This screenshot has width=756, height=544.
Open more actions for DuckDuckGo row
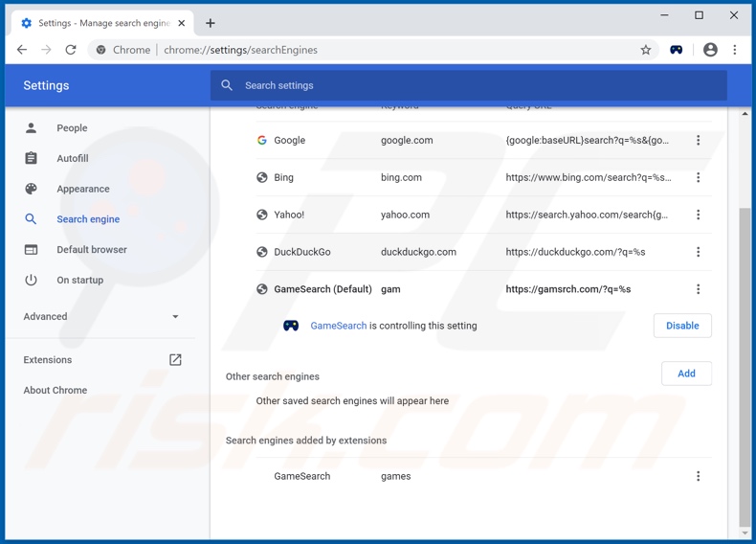[699, 252]
